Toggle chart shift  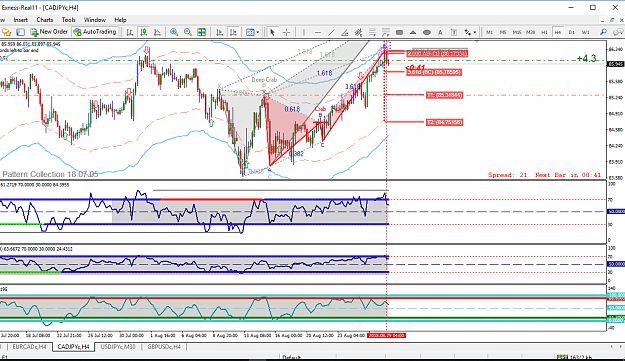(x=233, y=32)
